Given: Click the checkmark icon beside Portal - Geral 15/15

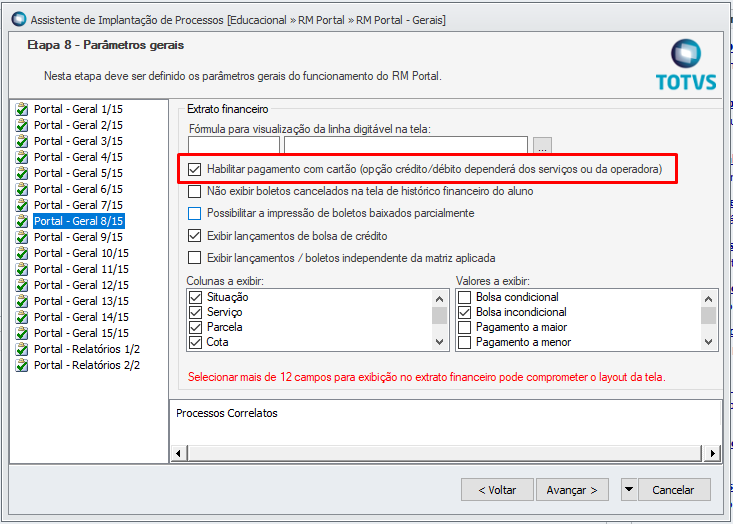Looking at the screenshot, I should pos(22,333).
